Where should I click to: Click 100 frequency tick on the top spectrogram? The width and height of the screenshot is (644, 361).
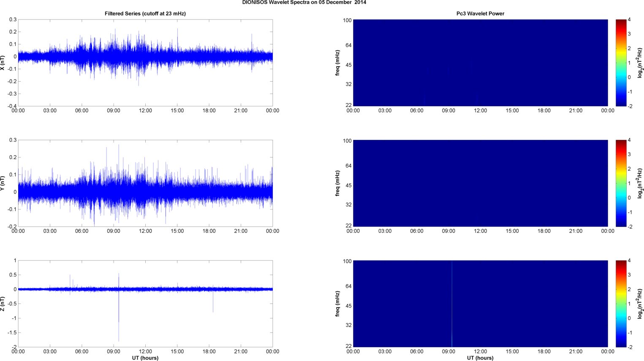pyautogui.click(x=347, y=20)
